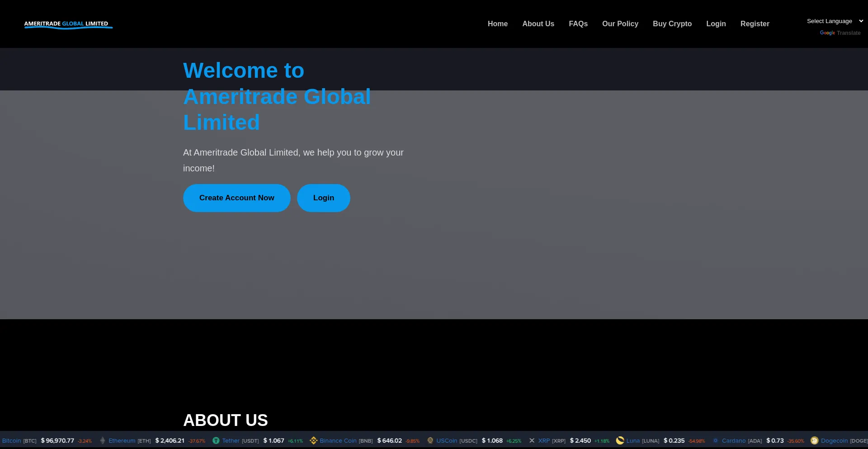Select the FAQs navigation item

click(x=578, y=24)
